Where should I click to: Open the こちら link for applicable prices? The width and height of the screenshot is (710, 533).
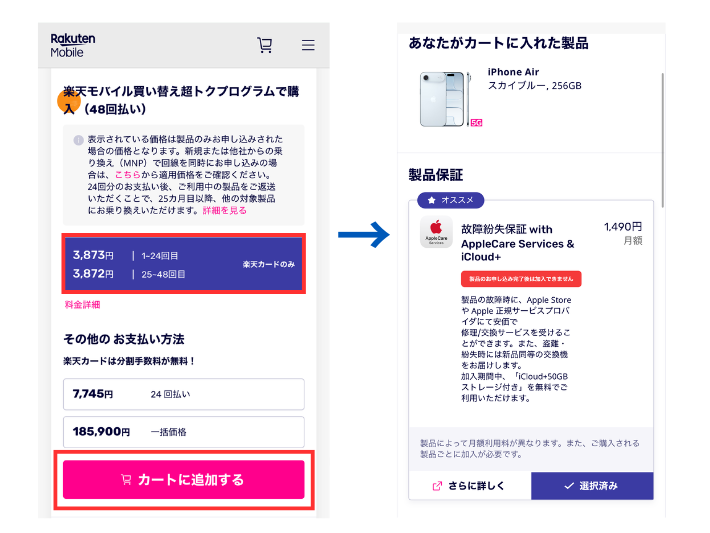(x=128, y=175)
